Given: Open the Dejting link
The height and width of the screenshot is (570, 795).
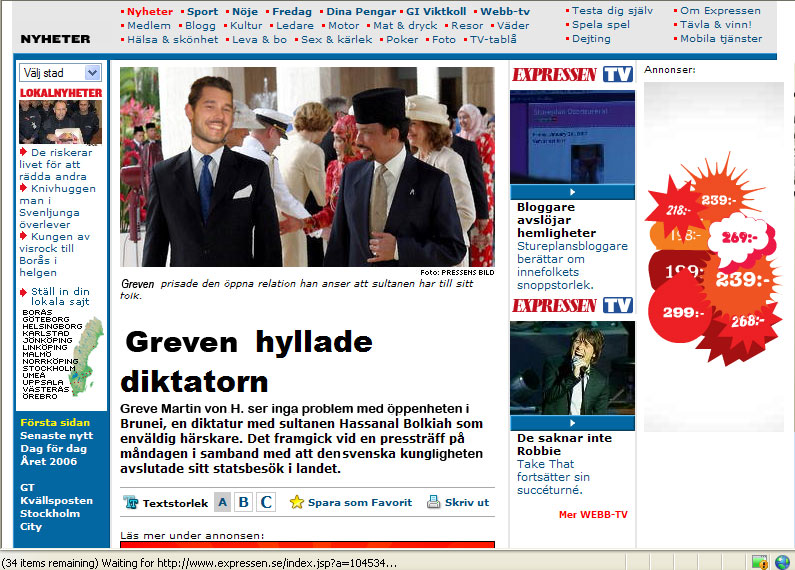Looking at the screenshot, I should (x=591, y=39).
